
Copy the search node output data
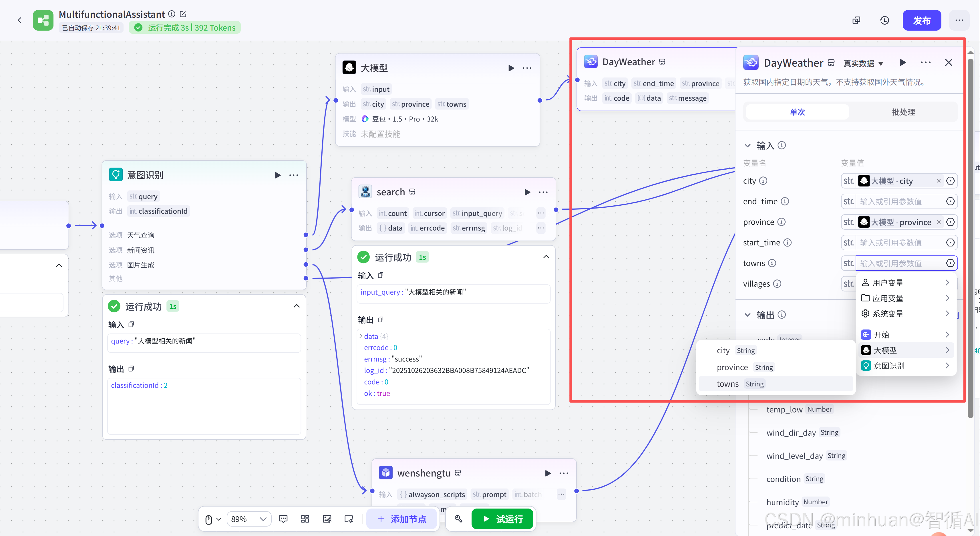(380, 319)
